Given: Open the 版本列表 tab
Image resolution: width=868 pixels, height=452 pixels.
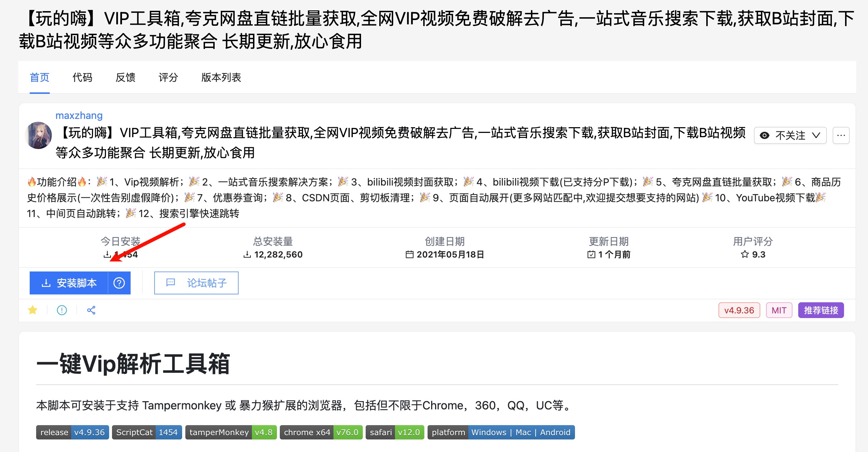Looking at the screenshot, I should coord(221,77).
